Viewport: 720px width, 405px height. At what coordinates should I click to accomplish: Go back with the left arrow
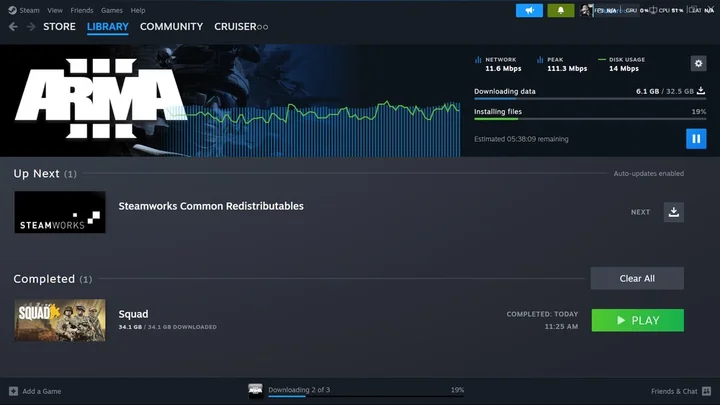click(13, 27)
